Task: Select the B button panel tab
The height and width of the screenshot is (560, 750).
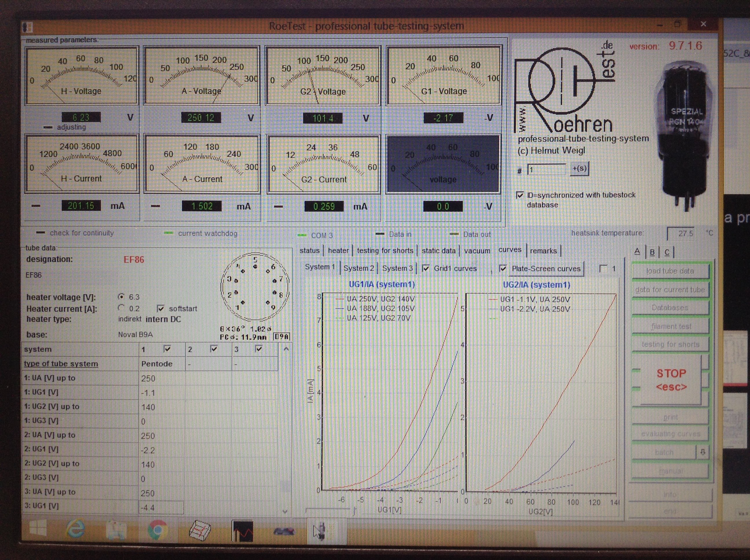Action: [652, 252]
